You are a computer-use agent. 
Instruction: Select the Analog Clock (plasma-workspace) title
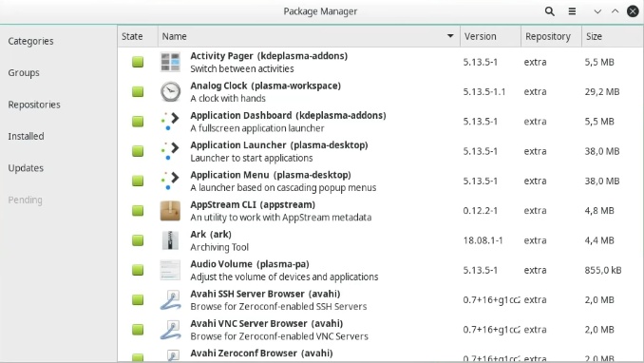(266, 86)
